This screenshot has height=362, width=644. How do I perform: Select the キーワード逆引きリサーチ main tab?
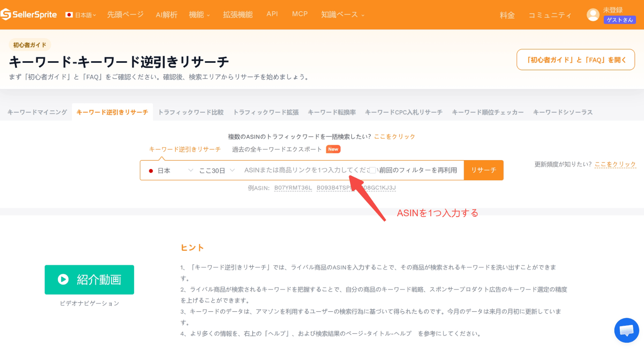pyautogui.click(x=112, y=112)
